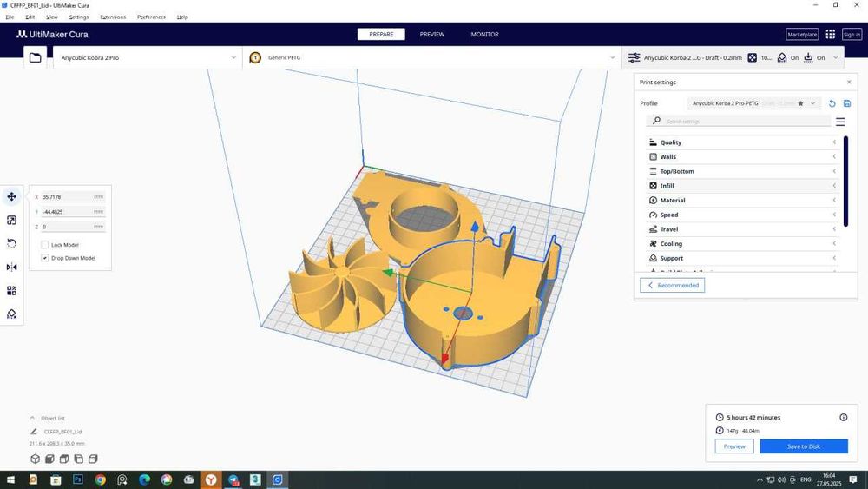Image resolution: width=868 pixels, height=489 pixels.
Task: Click the print settings sliders icon in header
Action: point(634,57)
